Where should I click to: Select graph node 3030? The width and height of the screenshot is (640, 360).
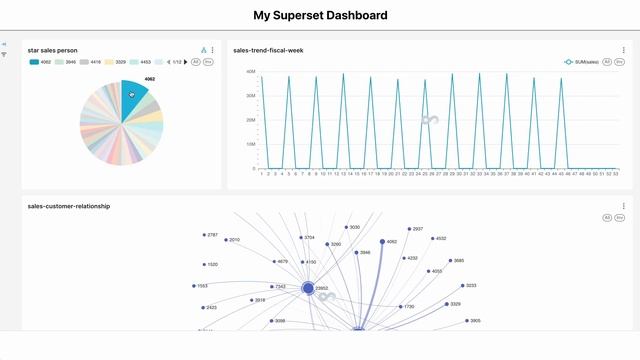point(346,227)
